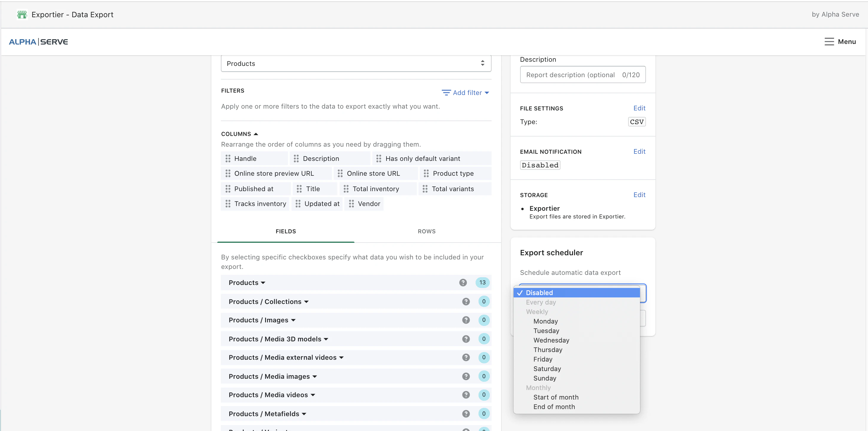
Task: Click Edit next to EMAIL NOTIFICATION
Action: click(x=639, y=151)
